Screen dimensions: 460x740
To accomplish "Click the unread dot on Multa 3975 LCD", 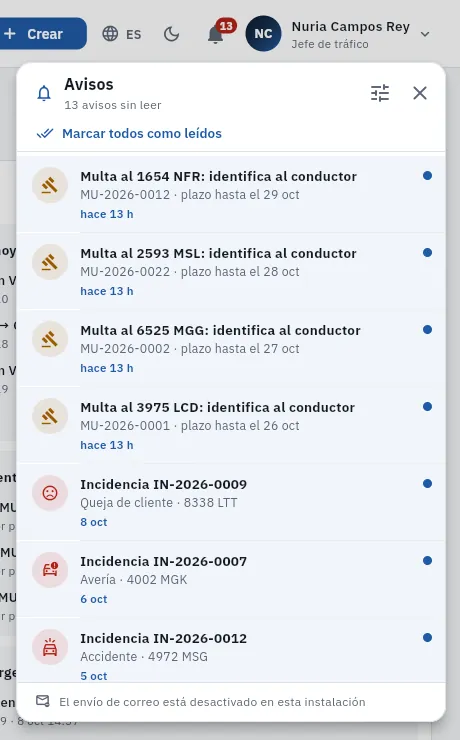I will (x=427, y=406).
